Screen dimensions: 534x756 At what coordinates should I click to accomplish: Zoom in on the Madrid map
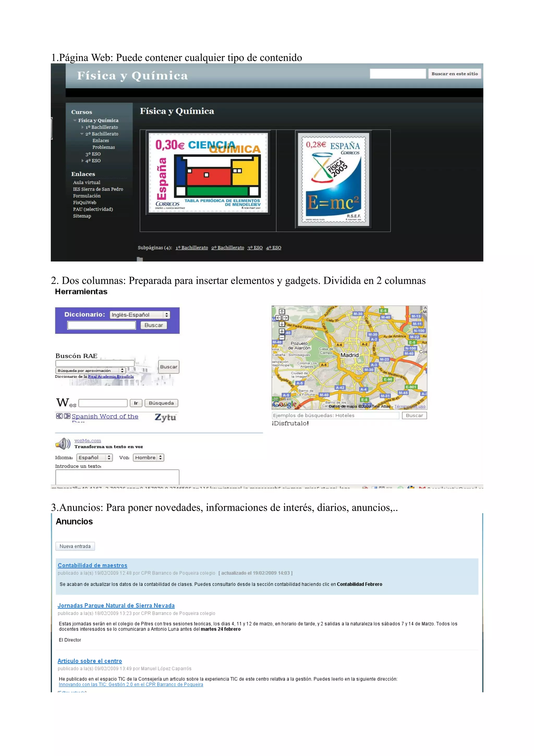(282, 331)
